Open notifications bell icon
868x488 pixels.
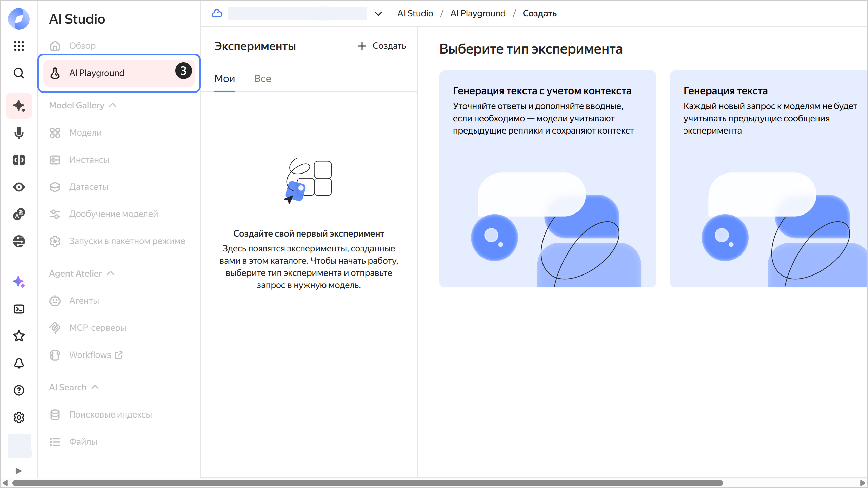[19, 363]
